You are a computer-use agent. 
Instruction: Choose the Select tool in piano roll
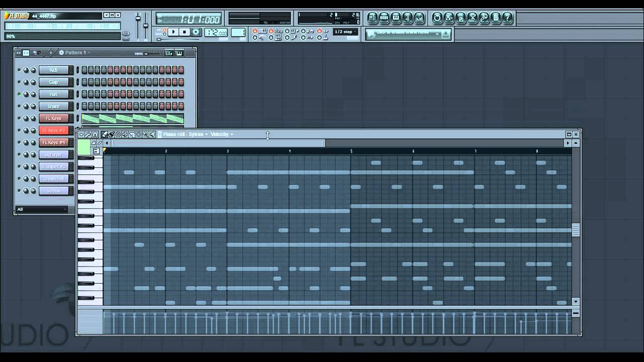(x=138, y=134)
